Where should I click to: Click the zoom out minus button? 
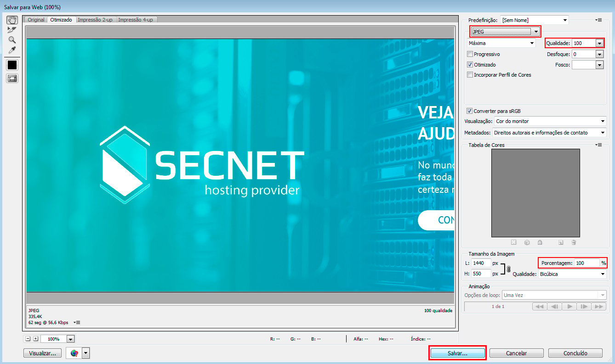point(28,339)
